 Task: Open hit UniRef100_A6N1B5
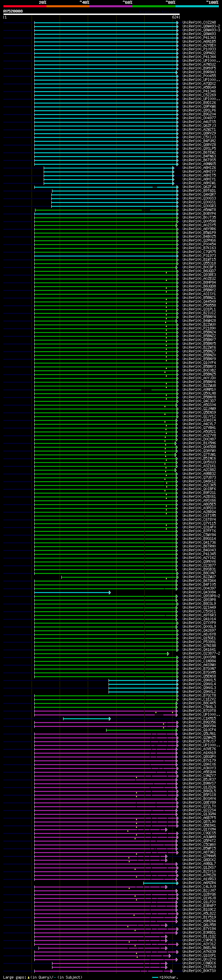click(199, 41)
